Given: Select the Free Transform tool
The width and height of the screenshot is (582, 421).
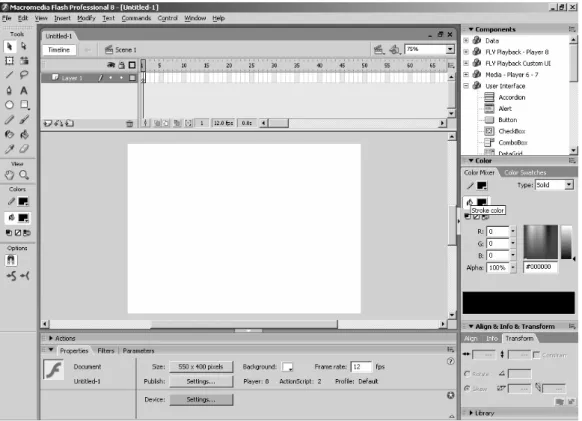Looking at the screenshot, I should 10,61.
